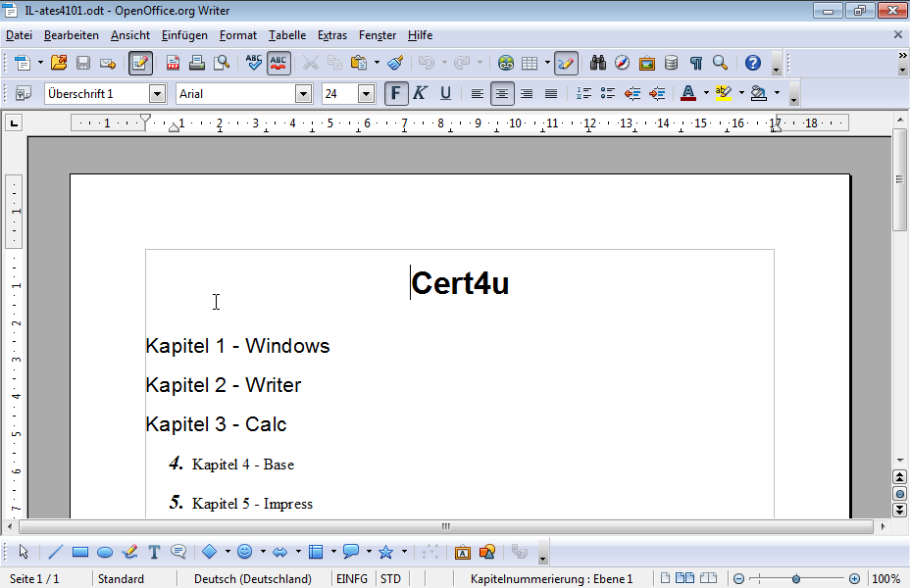Click the zoom out minus button

(x=738, y=579)
